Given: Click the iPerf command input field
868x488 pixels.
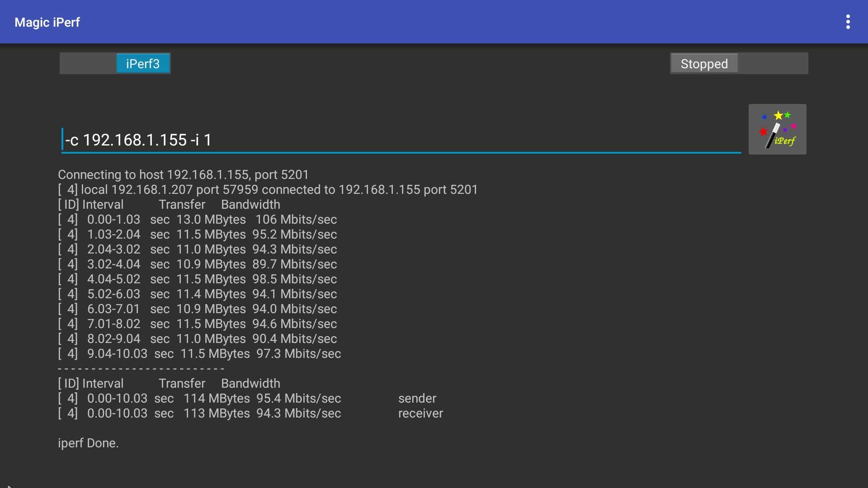Looking at the screenshot, I should click(401, 140).
